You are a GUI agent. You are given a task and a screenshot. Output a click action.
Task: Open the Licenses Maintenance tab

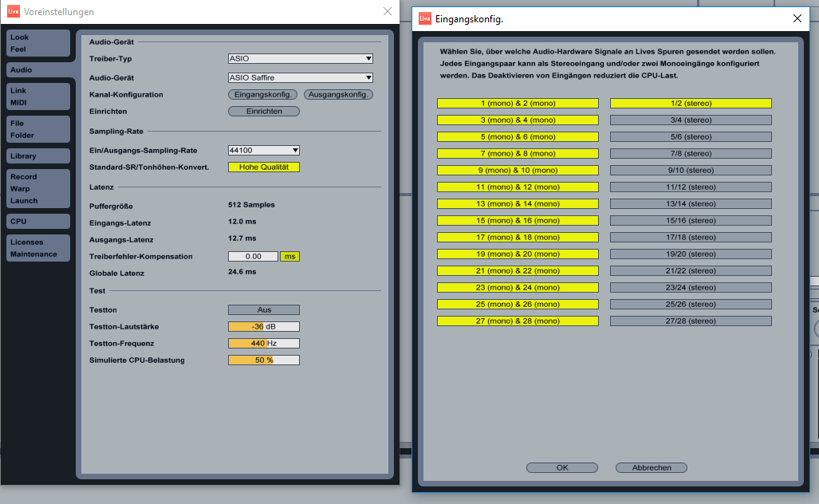[38, 247]
